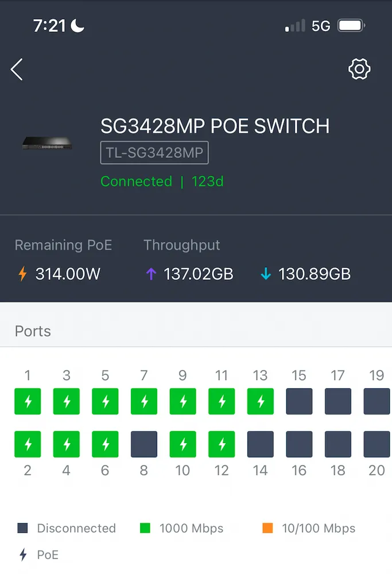Choose PoE port 12 icon
Viewport: 392px width, 574px height.
pyautogui.click(x=222, y=444)
